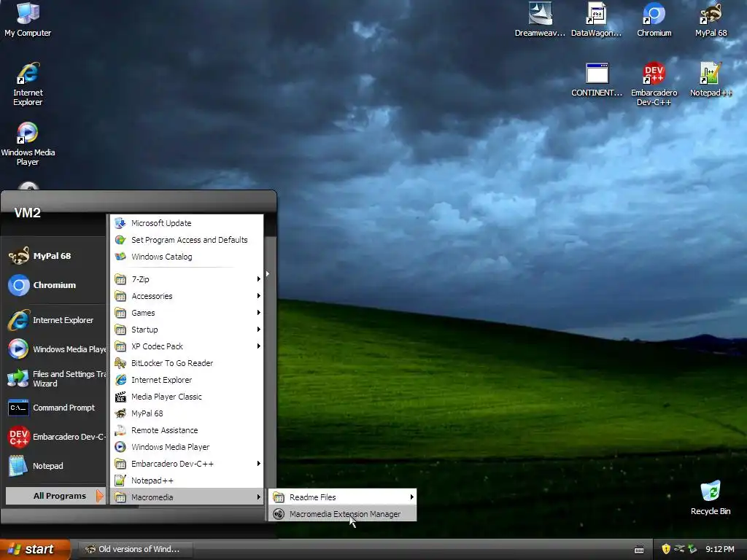Open My Computer desktop icon
Viewport: 747px width, 560px height.
(28, 20)
